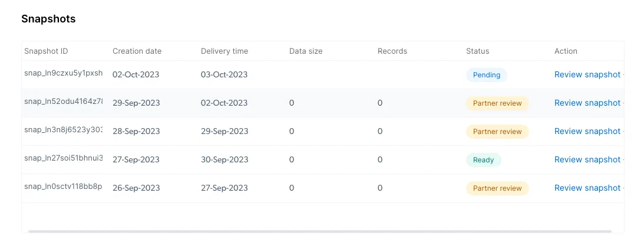Click creation date 02-Oct-2023

[136, 74]
